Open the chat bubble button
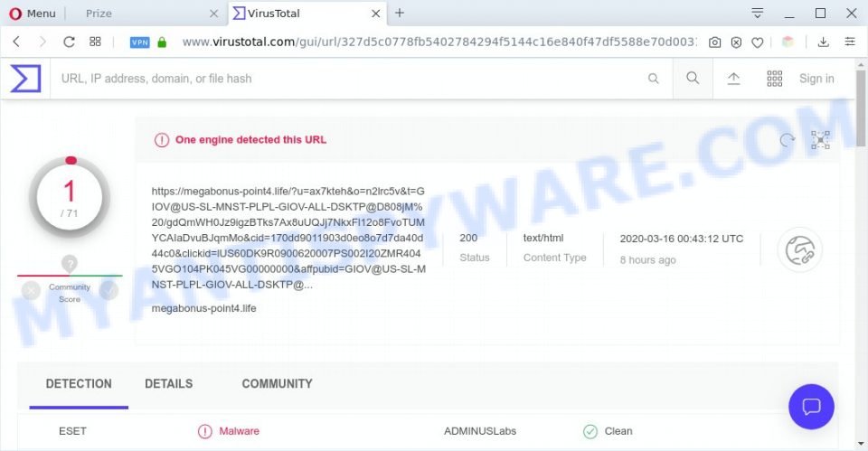This screenshot has height=451, width=868. (811, 407)
